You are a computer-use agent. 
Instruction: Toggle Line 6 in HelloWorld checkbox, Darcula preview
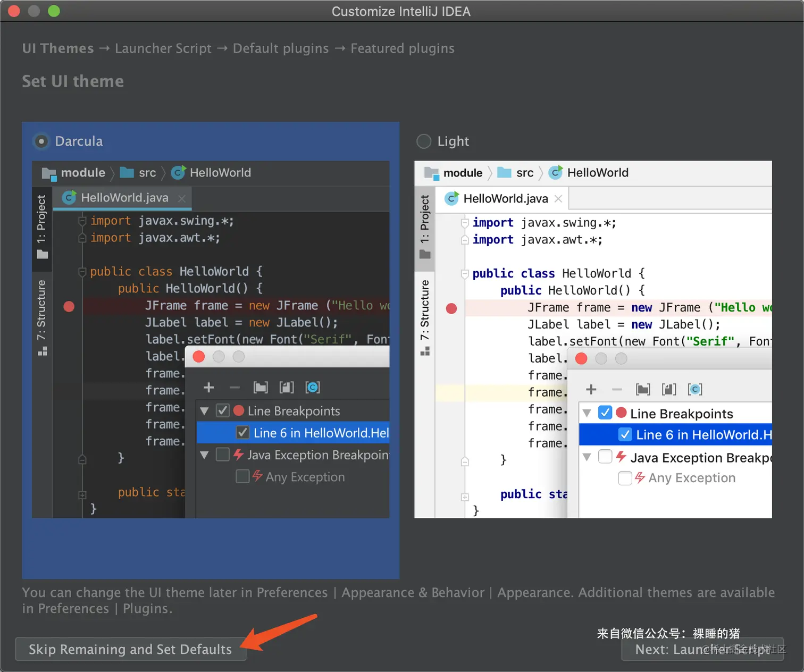coord(242,433)
